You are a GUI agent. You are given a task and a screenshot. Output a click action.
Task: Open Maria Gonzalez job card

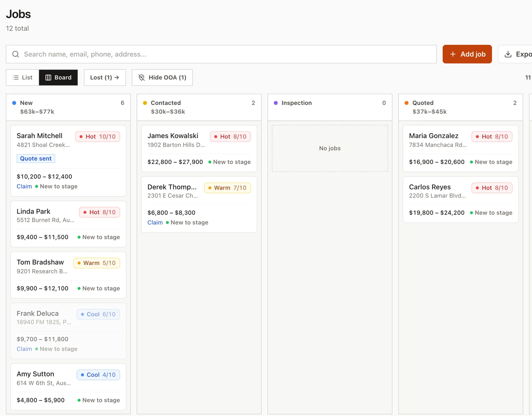pos(461,149)
